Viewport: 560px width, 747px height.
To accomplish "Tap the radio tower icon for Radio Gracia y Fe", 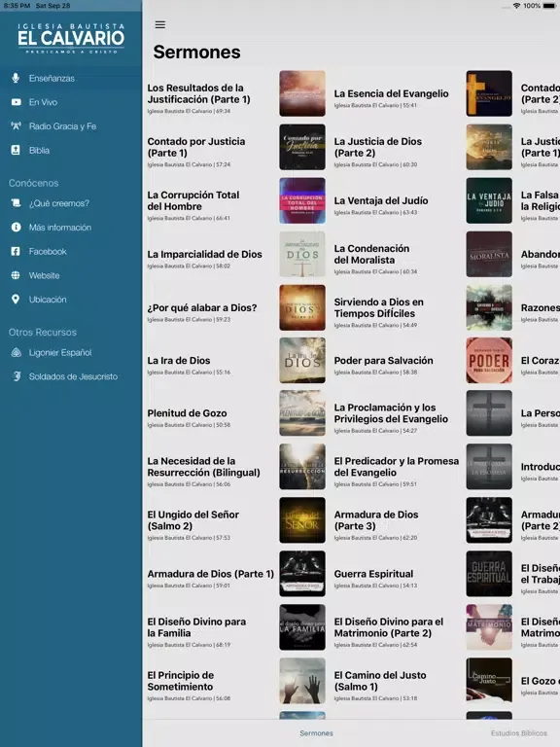I will click(16, 126).
